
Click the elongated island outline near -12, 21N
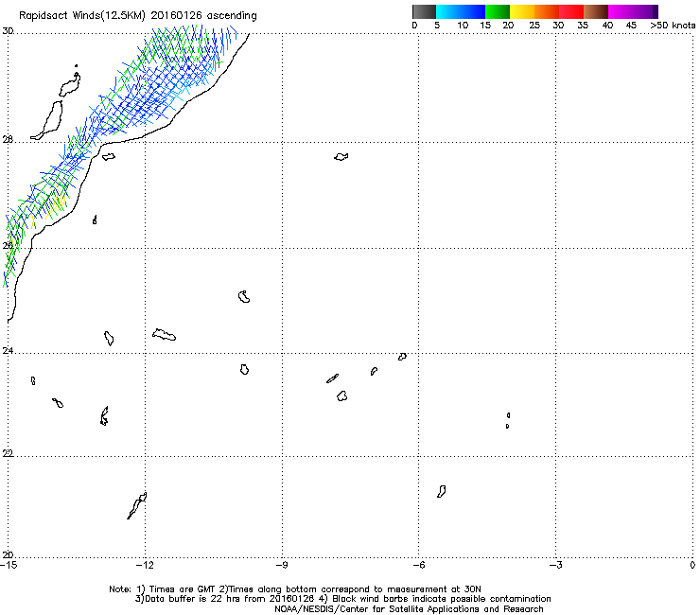137,505
